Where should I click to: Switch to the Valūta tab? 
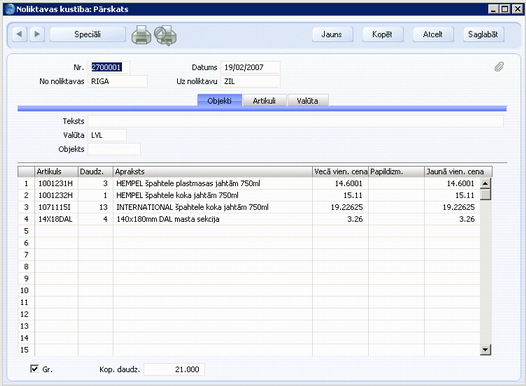click(308, 101)
